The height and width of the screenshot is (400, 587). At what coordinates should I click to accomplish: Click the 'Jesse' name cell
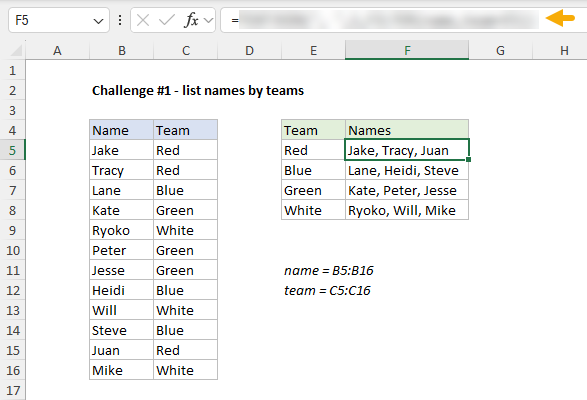pyautogui.click(x=121, y=270)
